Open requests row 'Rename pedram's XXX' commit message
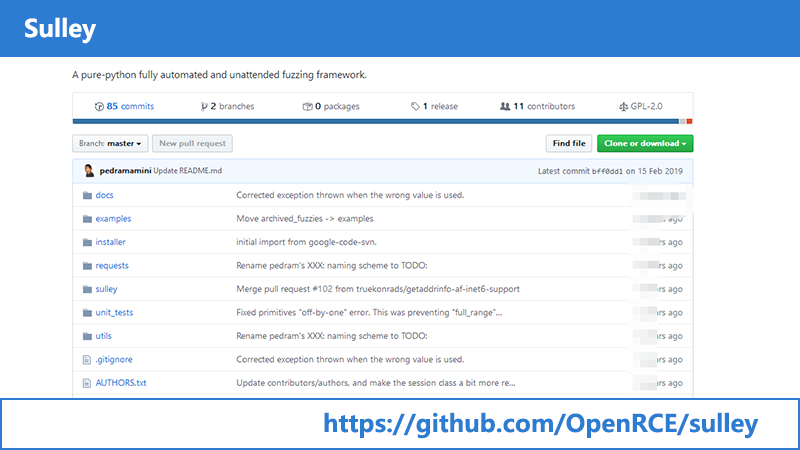This screenshot has width=800, height=450. tap(332, 265)
